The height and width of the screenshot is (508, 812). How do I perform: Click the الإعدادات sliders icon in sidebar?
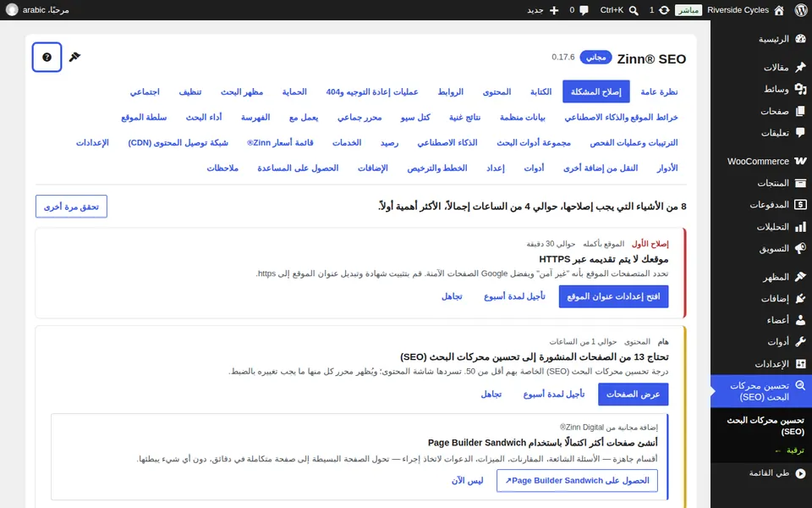pyautogui.click(x=801, y=364)
